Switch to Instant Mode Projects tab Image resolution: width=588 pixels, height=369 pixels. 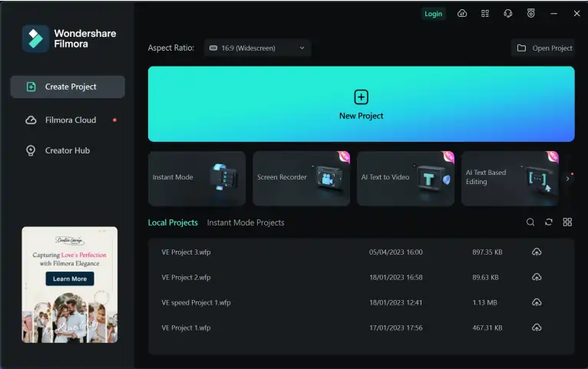(246, 222)
